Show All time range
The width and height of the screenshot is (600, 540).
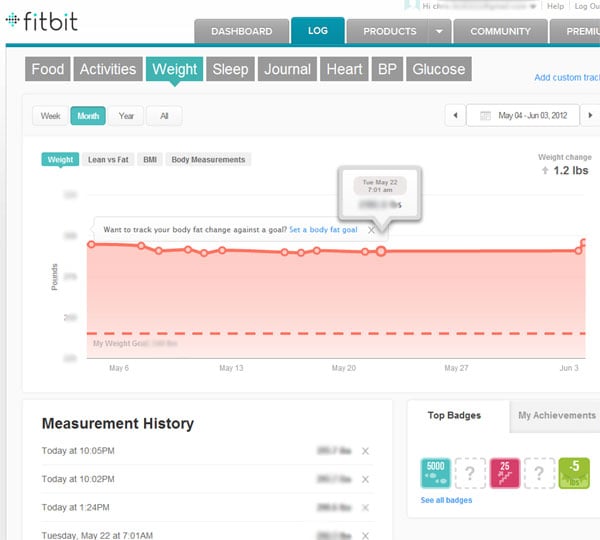164,116
